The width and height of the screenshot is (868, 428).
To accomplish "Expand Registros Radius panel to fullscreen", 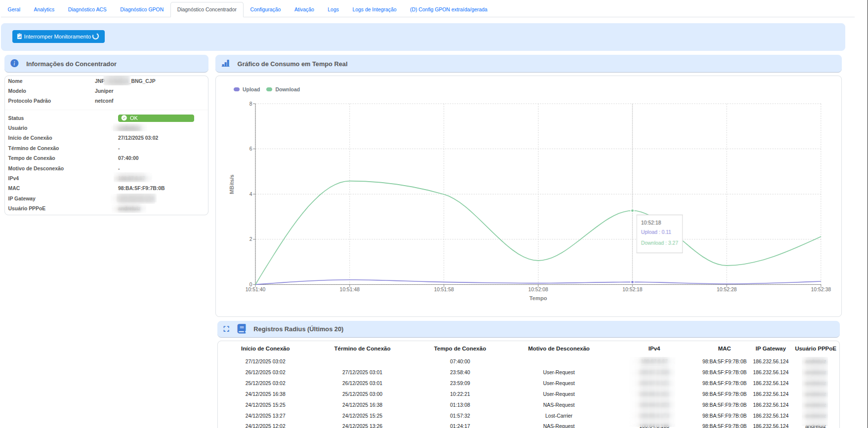I will click(226, 329).
